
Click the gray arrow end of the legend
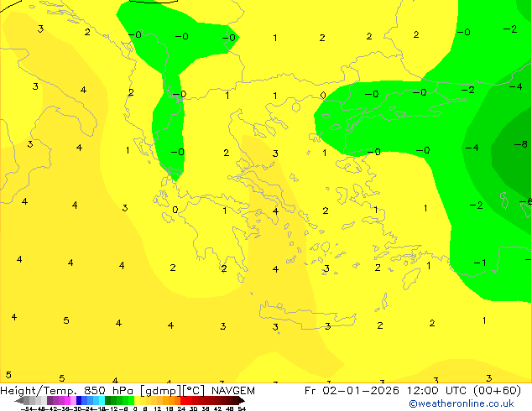[x=19, y=400]
